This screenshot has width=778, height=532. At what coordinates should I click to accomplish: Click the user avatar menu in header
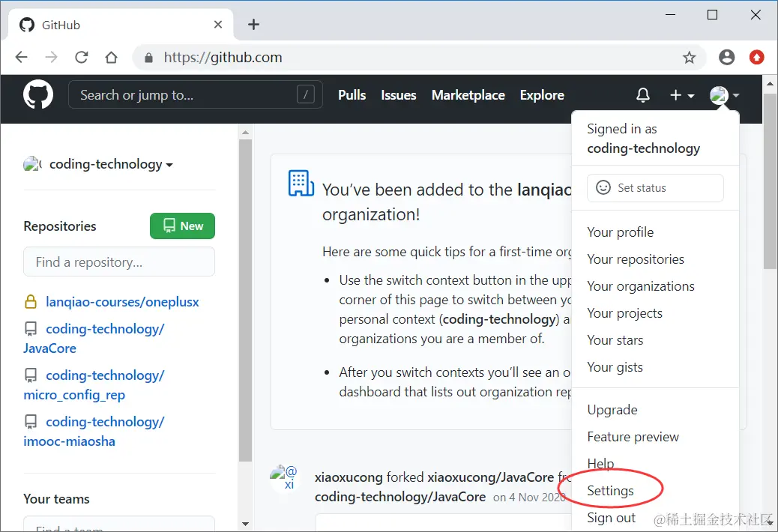725,94
